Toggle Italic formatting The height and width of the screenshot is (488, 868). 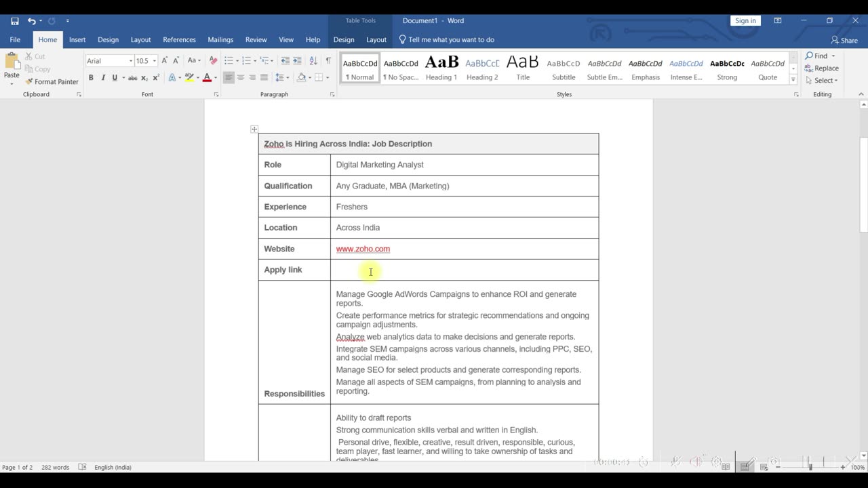103,78
